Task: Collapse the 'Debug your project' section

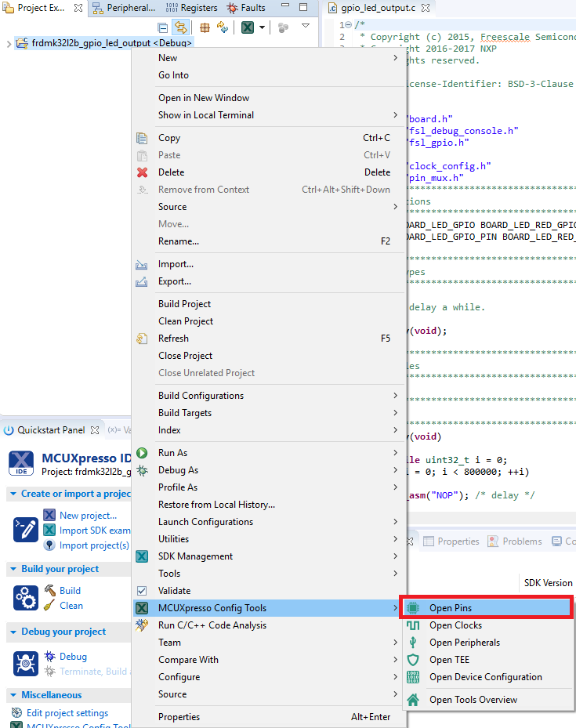Action: tap(13, 632)
